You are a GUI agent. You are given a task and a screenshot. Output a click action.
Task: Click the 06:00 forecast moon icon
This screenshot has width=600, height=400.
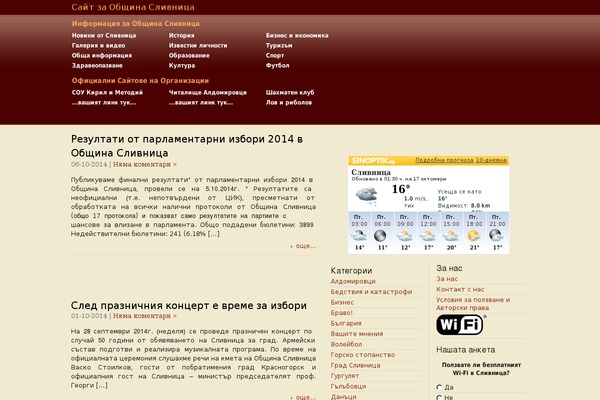pos(380,236)
